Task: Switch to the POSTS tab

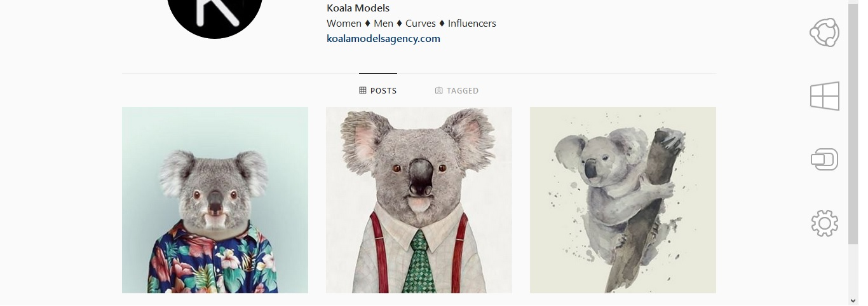Action: (x=378, y=90)
